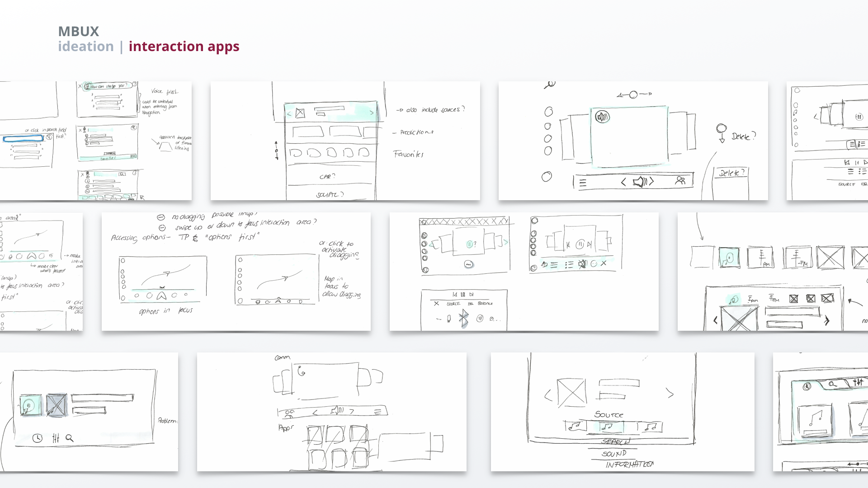The height and width of the screenshot is (488, 868).
Task: Click the clock icon in bottom-left sketch
Action: 37,438
